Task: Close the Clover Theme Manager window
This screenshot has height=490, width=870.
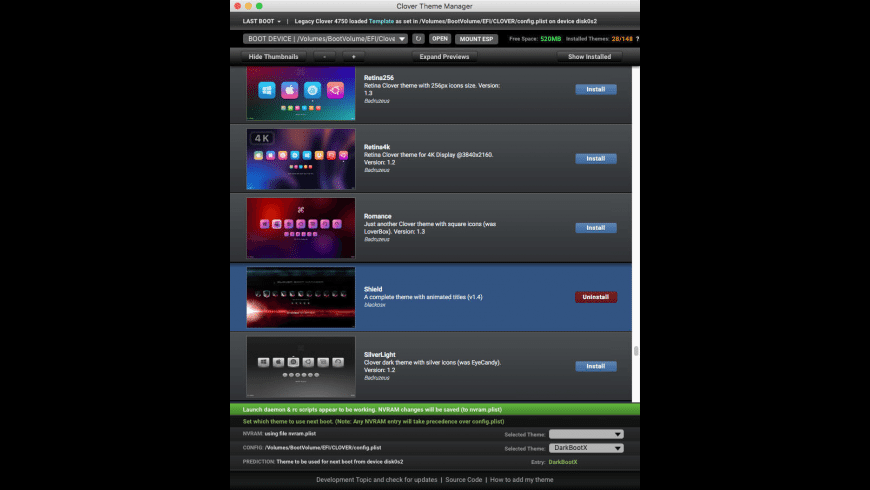Action: (237, 6)
